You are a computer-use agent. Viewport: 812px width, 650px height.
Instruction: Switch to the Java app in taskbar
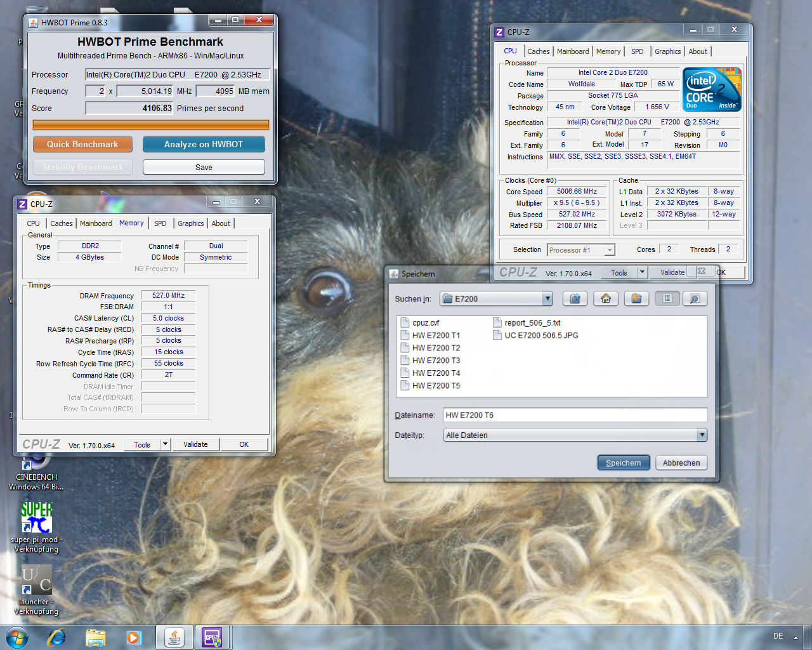coord(174,637)
